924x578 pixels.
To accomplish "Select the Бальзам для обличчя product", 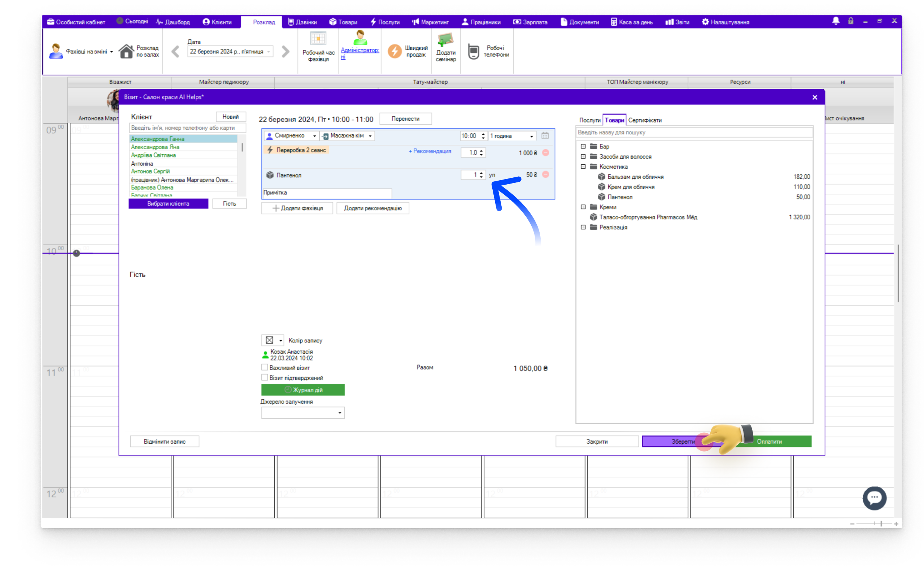I will tap(636, 177).
